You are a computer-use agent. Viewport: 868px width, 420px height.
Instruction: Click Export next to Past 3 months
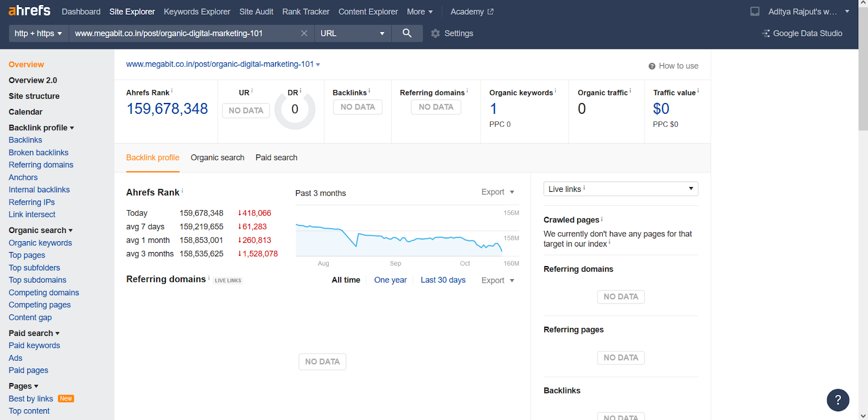[x=497, y=192]
